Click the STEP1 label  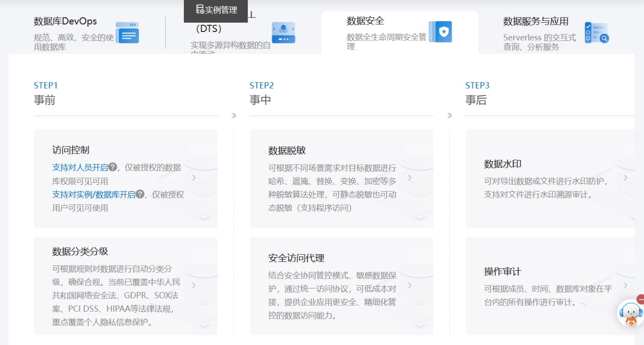[x=46, y=85]
